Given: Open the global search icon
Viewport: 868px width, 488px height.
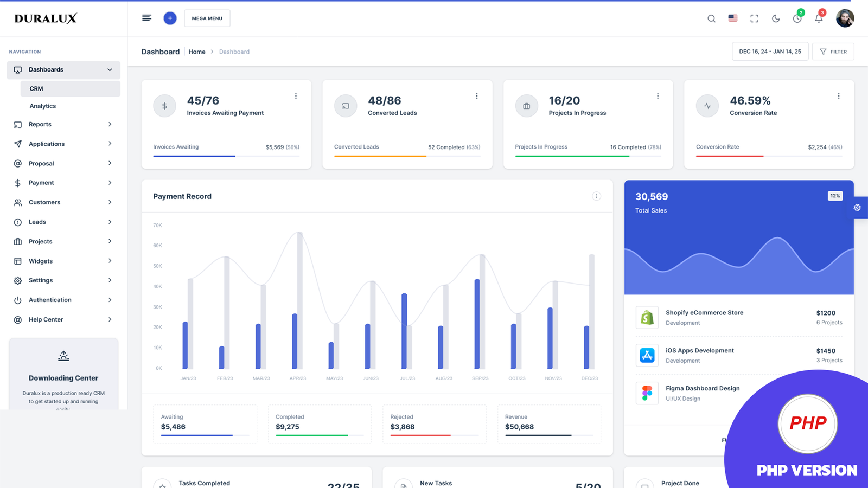Looking at the screenshot, I should tap(711, 18).
